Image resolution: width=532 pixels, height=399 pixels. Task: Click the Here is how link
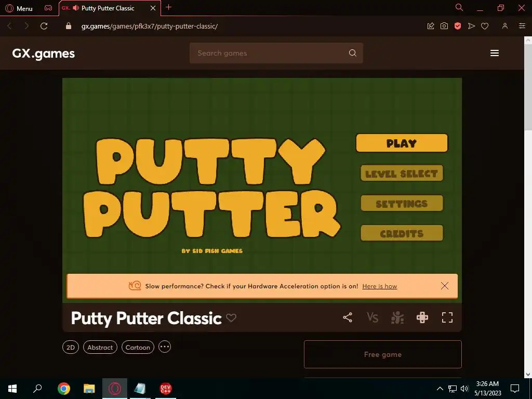click(x=380, y=286)
